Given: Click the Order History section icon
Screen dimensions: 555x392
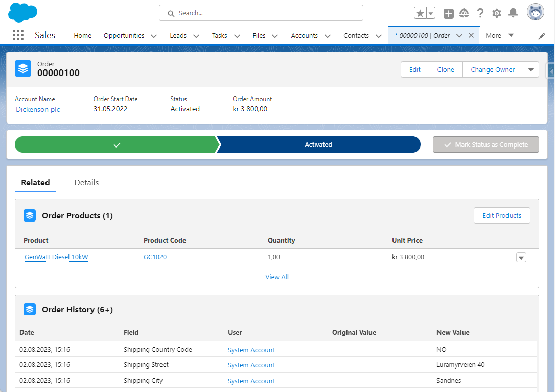Looking at the screenshot, I should [30, 309].
